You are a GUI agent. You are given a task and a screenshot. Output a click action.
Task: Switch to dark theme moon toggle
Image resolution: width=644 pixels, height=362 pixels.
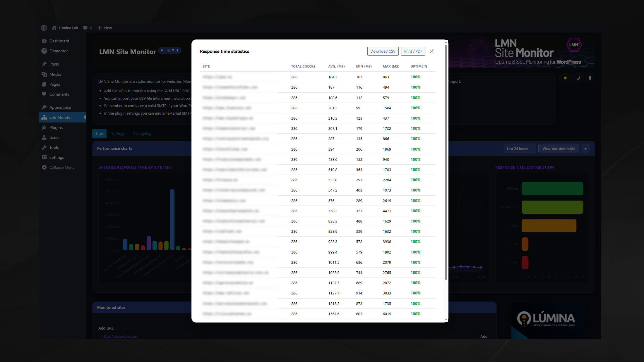pyautogui.click(x=578, y=78)
